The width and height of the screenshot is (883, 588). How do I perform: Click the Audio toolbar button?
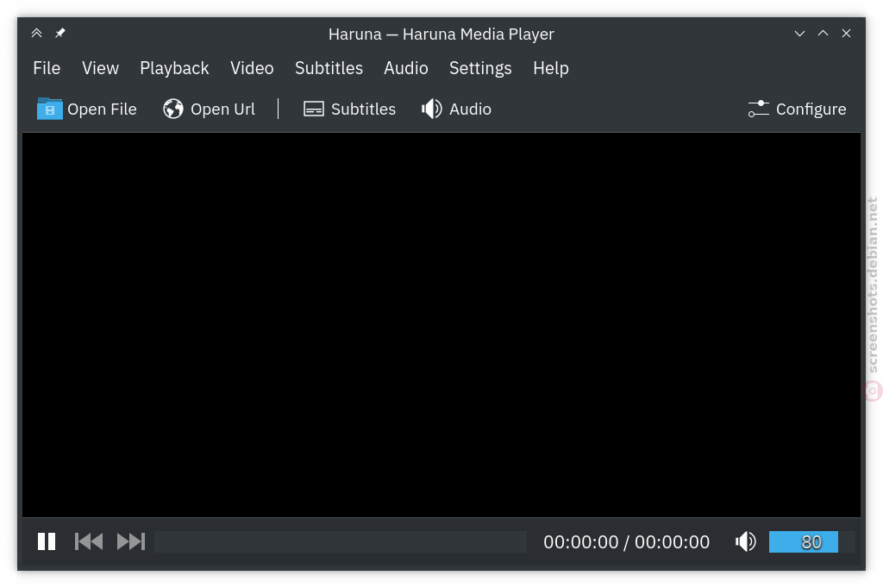[x=456, y=109]
